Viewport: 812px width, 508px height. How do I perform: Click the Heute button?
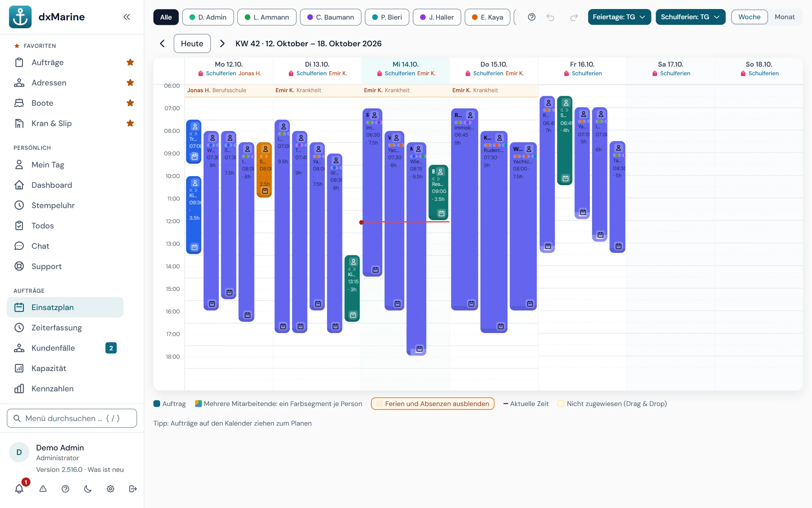pos(192,44)
